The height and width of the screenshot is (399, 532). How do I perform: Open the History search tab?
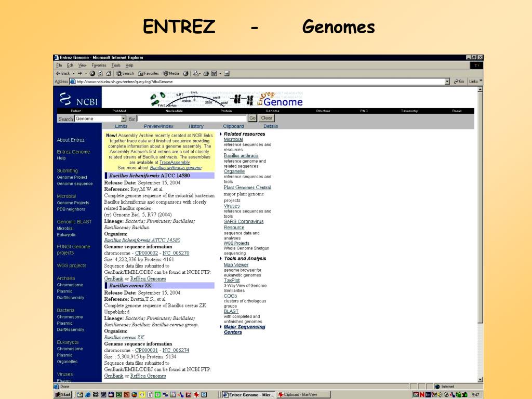196,126
